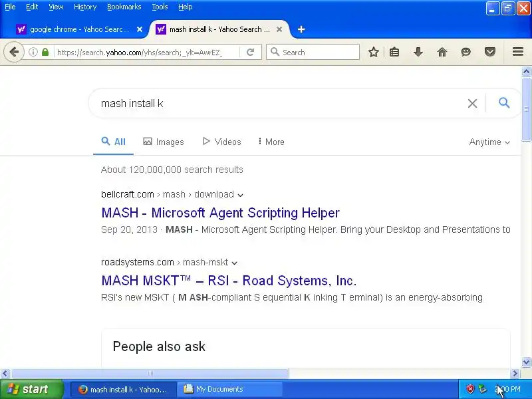Viewport: 532px width, 399px height.
Task: Click the 'mash install k - Yahoo' taskbar button
Action: click(x=124, y=390)
